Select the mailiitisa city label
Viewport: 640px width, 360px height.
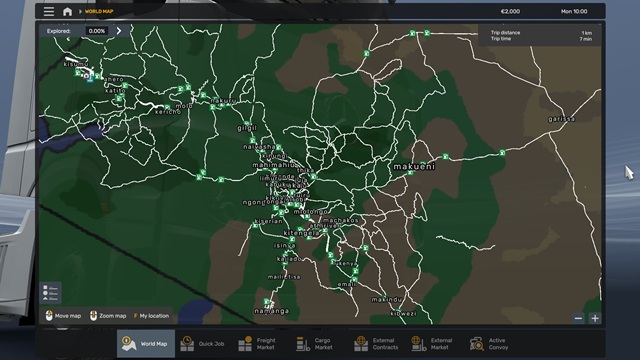coord(284,277)
